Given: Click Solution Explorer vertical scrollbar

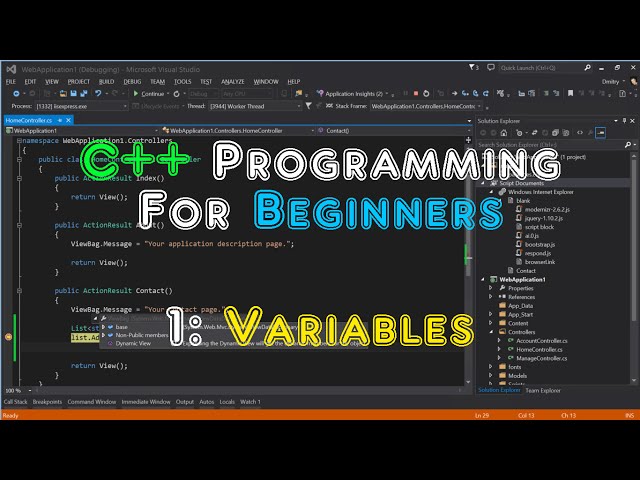Looking at the screenshot, I should (x=634, y=267).
